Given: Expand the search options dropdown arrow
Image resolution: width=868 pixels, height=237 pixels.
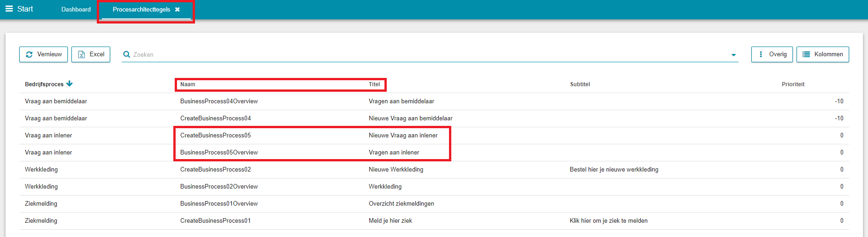Looking at the screenshot, I should [x=733, y=55].
